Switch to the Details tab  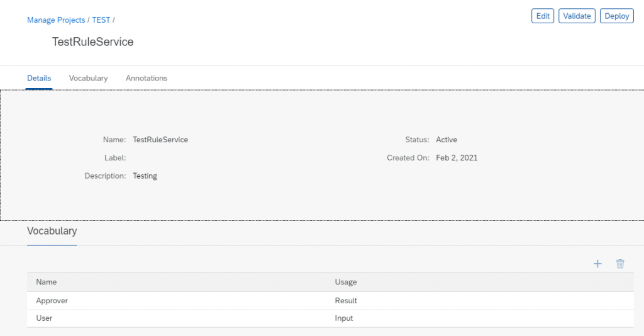click(39, 78)
